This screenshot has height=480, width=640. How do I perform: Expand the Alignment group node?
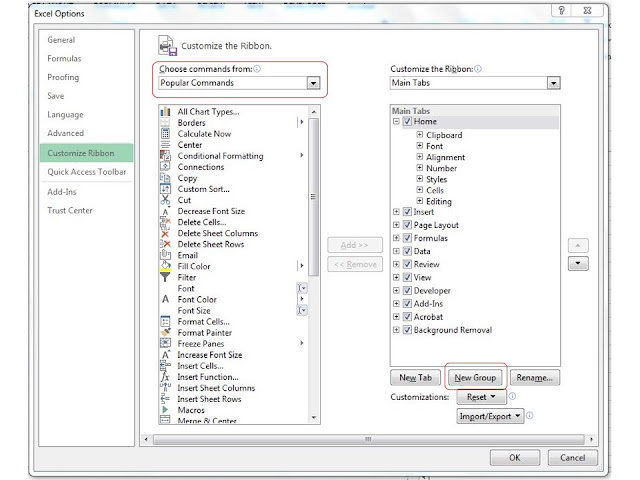coord(420,156)
